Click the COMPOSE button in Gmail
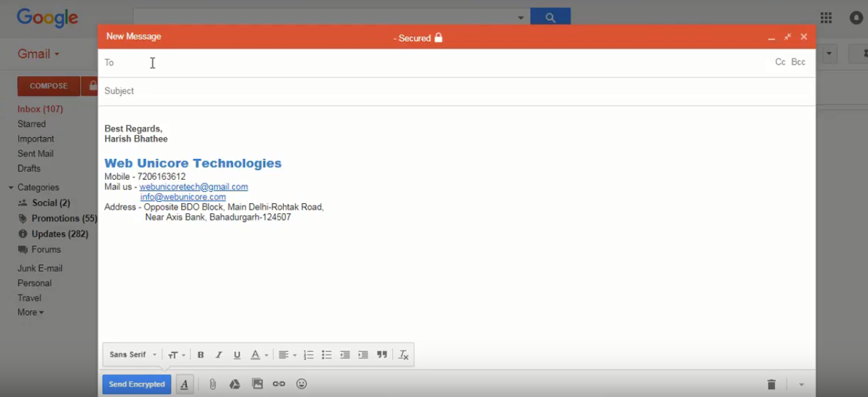The width and height of the screenshot is (868, 397). (x=48, y=86)
